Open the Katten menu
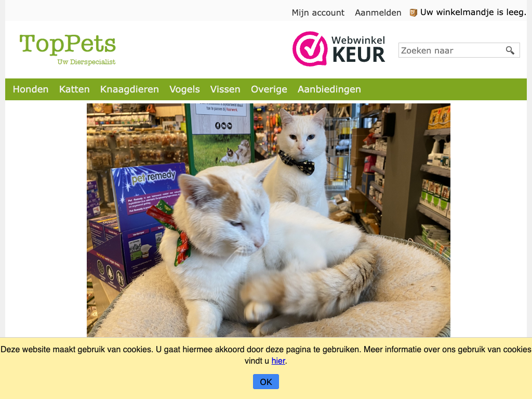532x399 pixels. 74,89
